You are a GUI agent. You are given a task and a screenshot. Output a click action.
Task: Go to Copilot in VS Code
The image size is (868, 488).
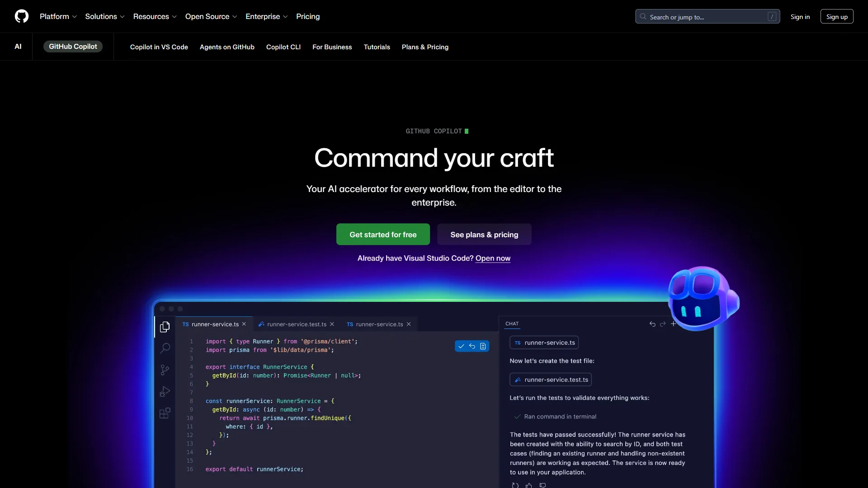tap(159, 47)
